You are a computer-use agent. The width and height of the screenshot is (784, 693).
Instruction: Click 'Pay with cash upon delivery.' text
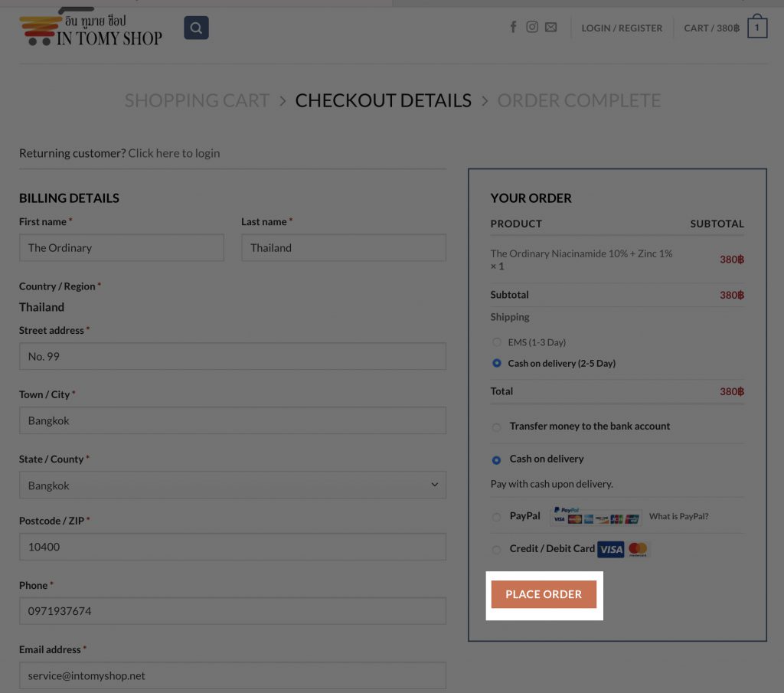point(551,484)
